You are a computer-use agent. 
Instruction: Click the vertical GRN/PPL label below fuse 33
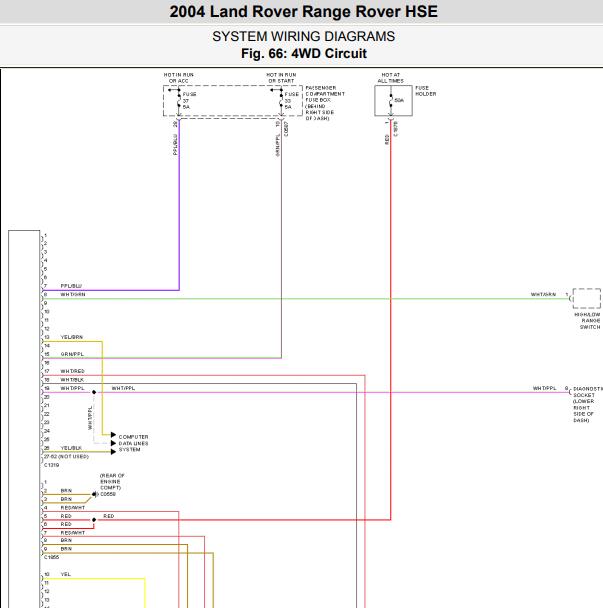[278, 145]
